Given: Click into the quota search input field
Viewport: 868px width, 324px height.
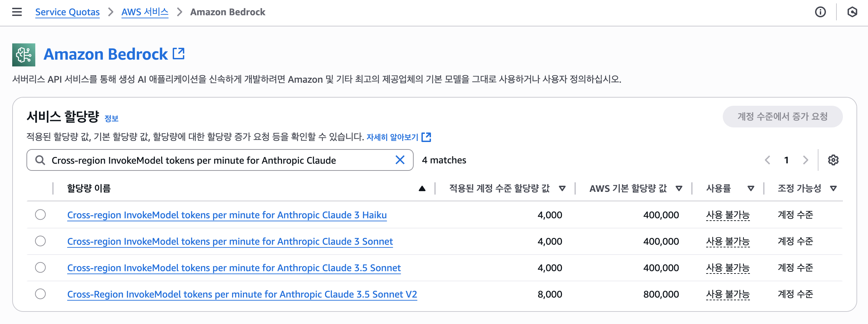Looking at the screenshot, I should pyautogui.click(x=220, y=160).
